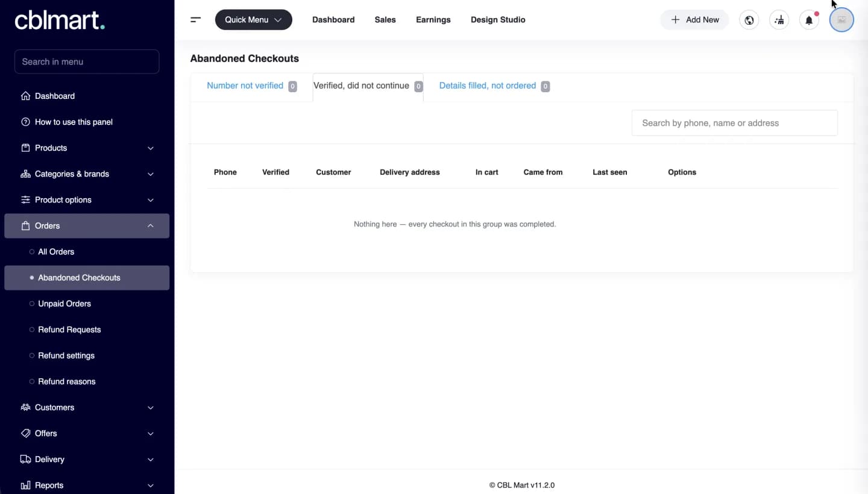Open Earnings in top navigation
Viewport: 868px width, 494px height.
(x=433, y=20)
